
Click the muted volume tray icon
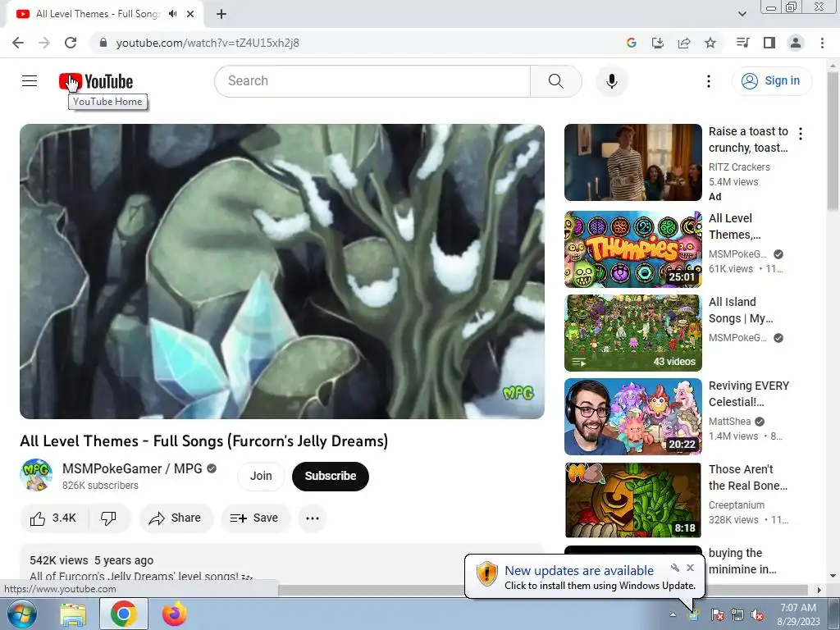(x=757, y=615)
